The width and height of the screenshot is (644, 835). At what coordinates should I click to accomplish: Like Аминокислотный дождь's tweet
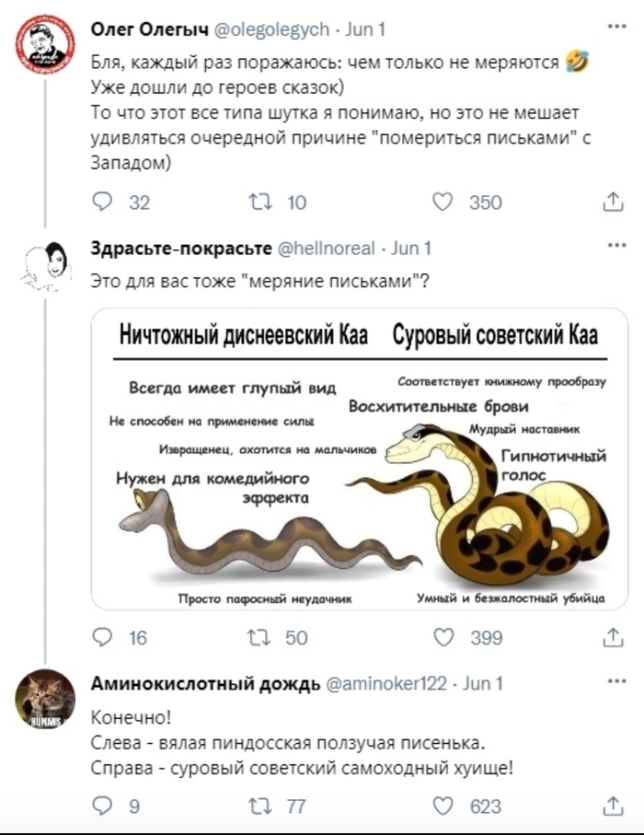click(x=445, y=806)
